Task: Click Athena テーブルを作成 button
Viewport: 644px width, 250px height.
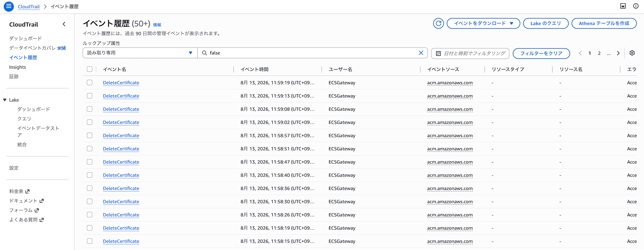Action: (604, 23)
